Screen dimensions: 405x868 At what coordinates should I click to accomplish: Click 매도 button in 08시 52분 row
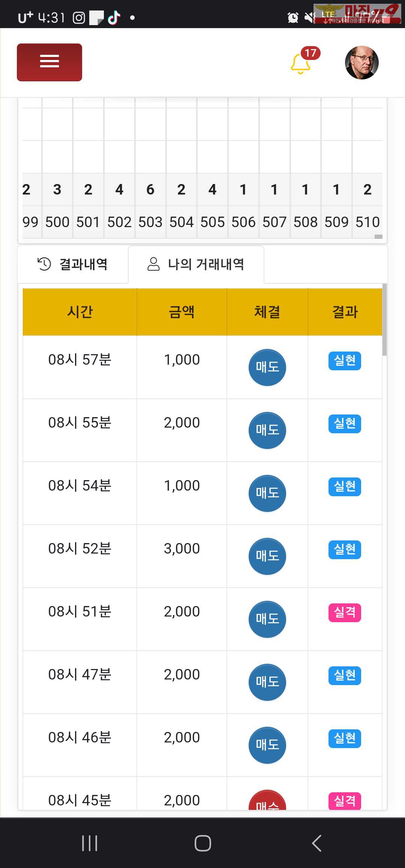[x=267, y=556]
